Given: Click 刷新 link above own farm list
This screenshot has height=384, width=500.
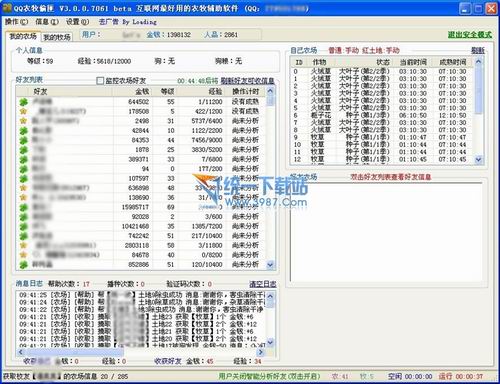Looking at the screenshot, I should (478, 51).
